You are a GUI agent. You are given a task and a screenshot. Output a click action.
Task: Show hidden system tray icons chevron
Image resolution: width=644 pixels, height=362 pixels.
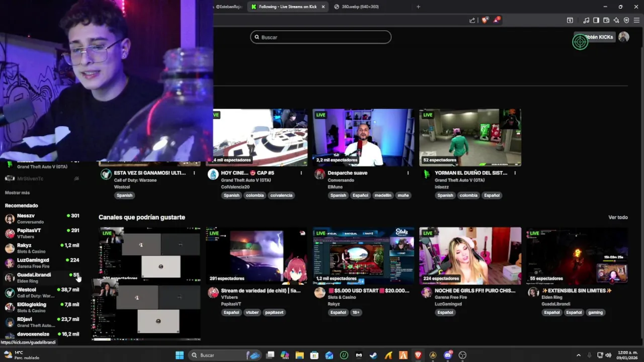(x=579, y=355)
